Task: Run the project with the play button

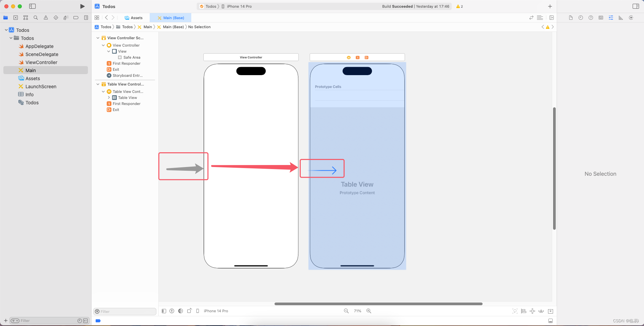Action: pos(82,6)
